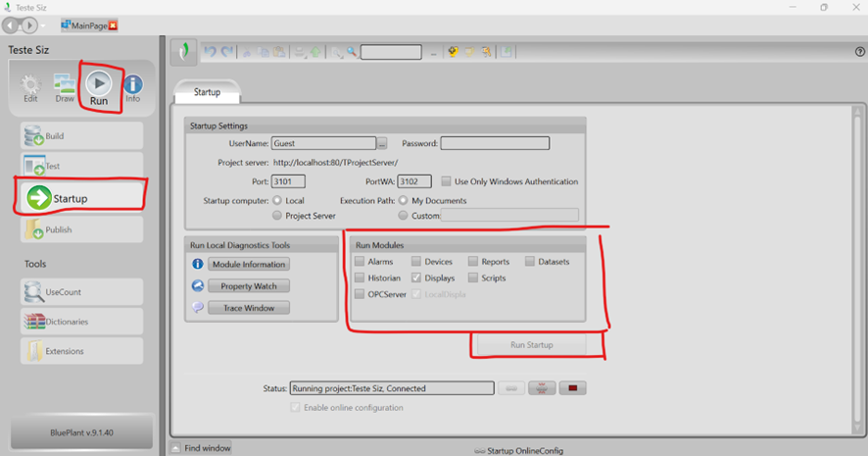
Task: Switch to the Draw environment
Action: (65, 86)
